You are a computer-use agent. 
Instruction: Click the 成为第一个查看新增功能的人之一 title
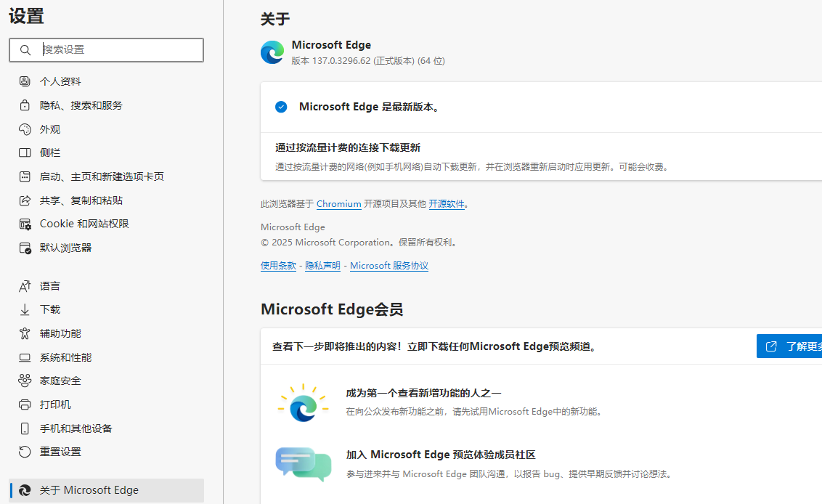[x=423, y=394]
